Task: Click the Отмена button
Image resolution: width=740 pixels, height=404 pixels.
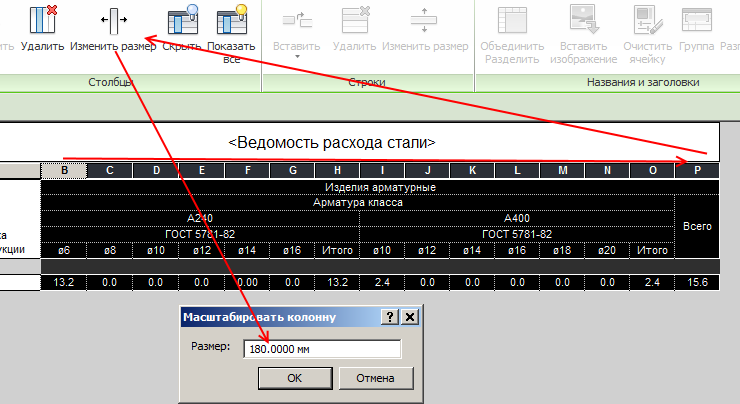Action: tap(376, 378)
